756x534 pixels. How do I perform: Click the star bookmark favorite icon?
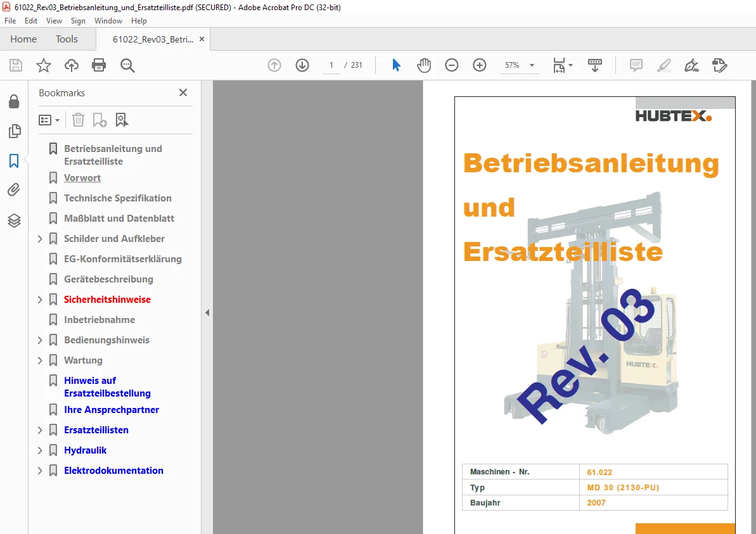(x=43, y=65)
